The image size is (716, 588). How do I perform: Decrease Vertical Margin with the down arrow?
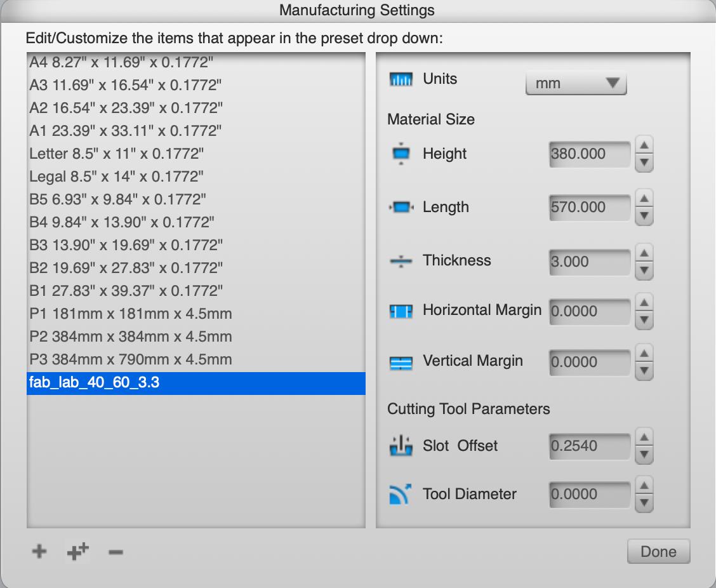point(644,370)
